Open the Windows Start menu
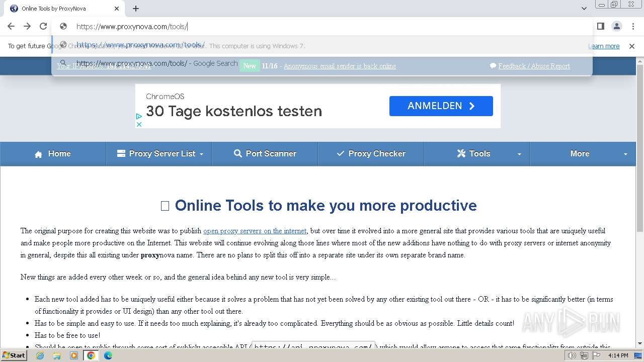 pos(14,355)
